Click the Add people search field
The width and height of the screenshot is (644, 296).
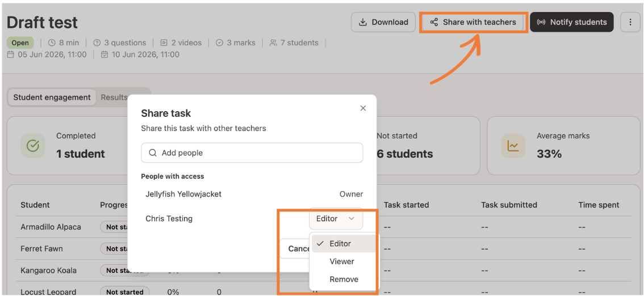point(252,153)
